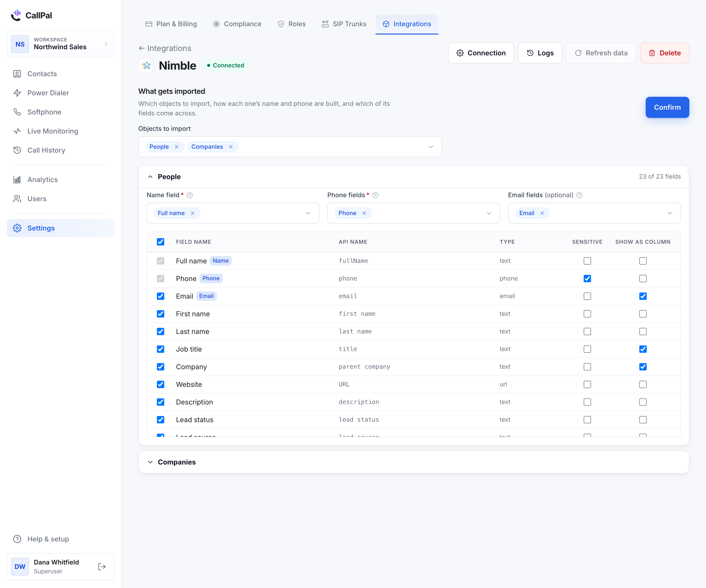Remove the People tag from Objects to import
This screenshot has width=706, height=588.
coord(176,147)
